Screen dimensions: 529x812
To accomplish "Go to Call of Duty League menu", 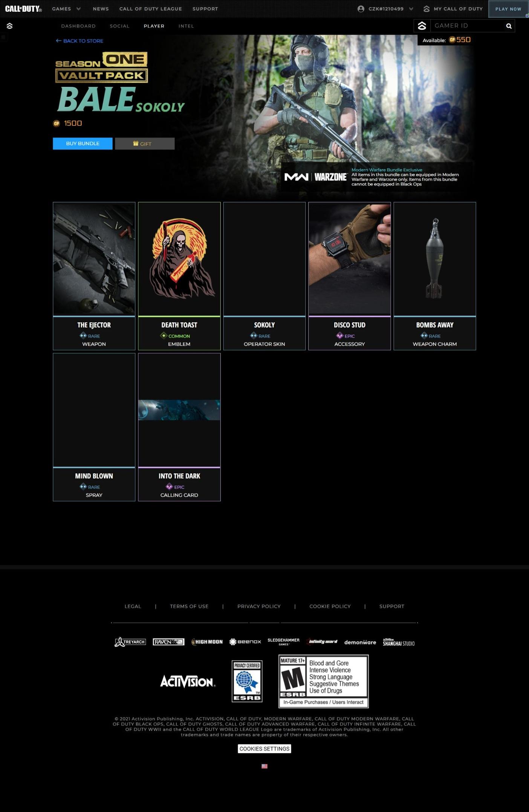I will [150, 9].
